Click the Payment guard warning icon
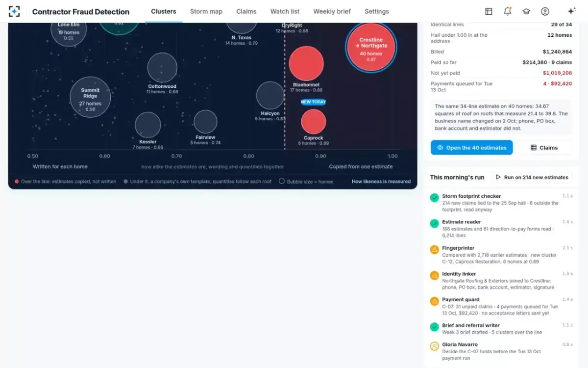The image size is (588, 368). (x=434, y=301)
